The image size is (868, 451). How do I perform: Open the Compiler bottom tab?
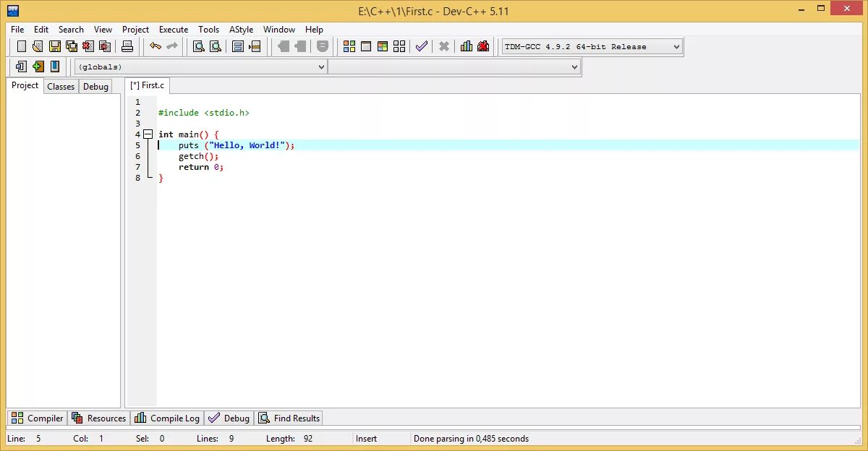pyautogui.click(x=37, y=418)
